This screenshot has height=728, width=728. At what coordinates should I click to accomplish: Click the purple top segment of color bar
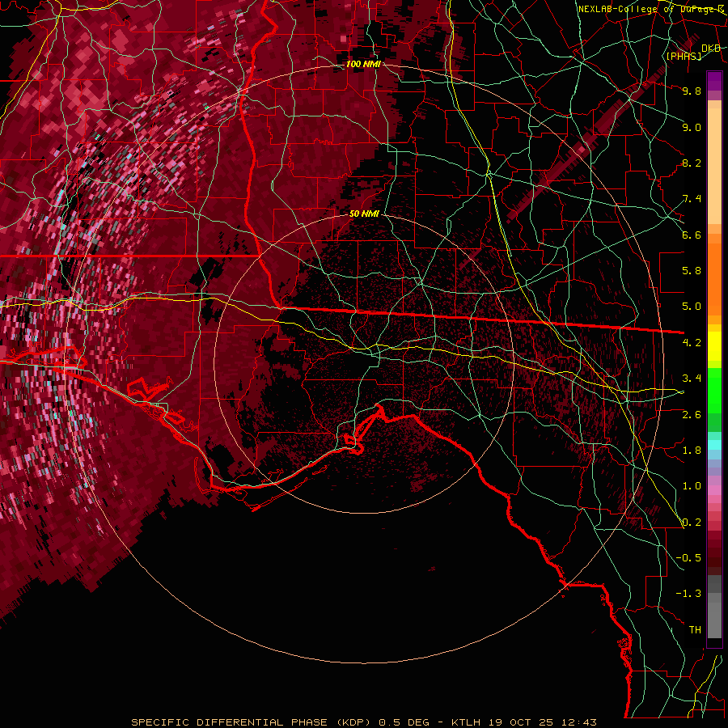[714, 81]
